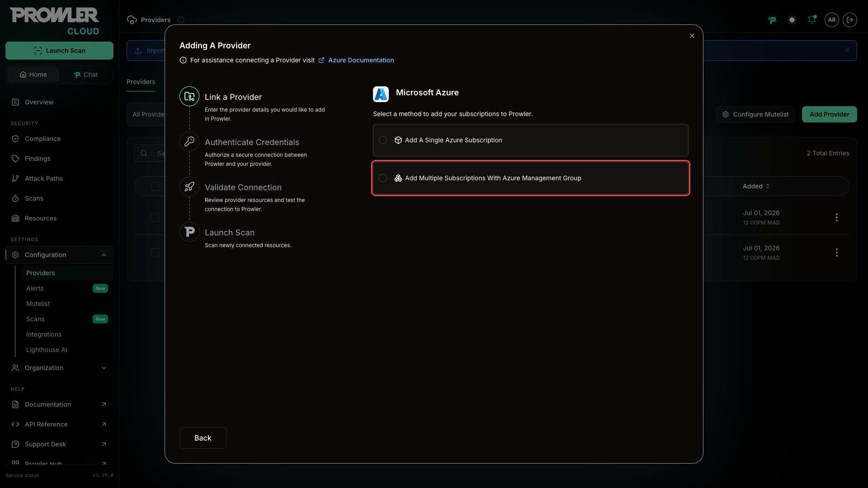Open Overview in the sidebar
Screen dimensions: 868x488
[39, 102]
